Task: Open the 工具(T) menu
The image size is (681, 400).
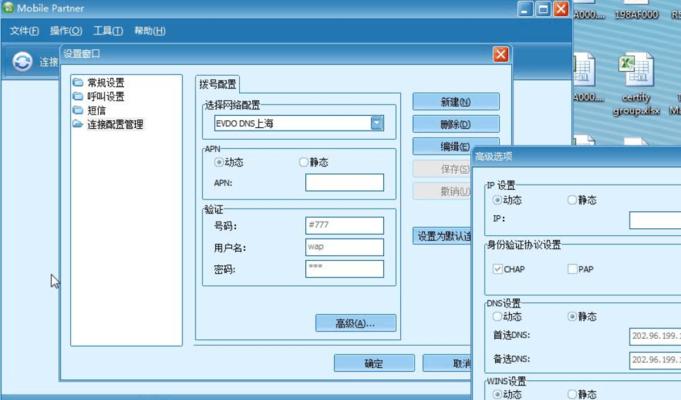Action: pos(108,31)
